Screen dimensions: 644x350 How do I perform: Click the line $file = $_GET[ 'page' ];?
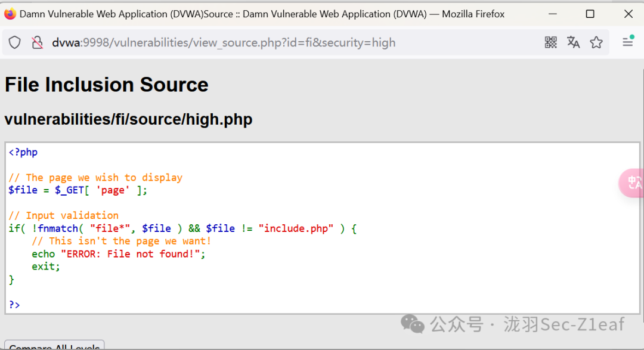pos(78,190)
